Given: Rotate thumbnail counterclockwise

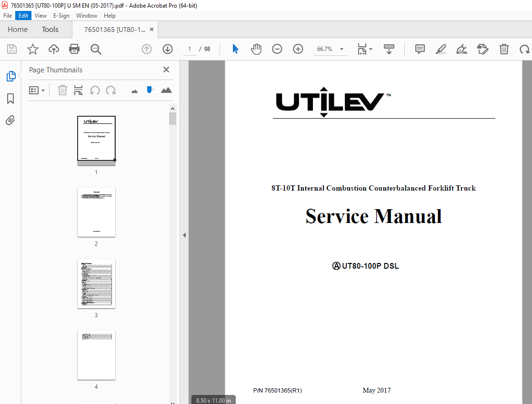Looking at the screenshot, I should [95, 91].
